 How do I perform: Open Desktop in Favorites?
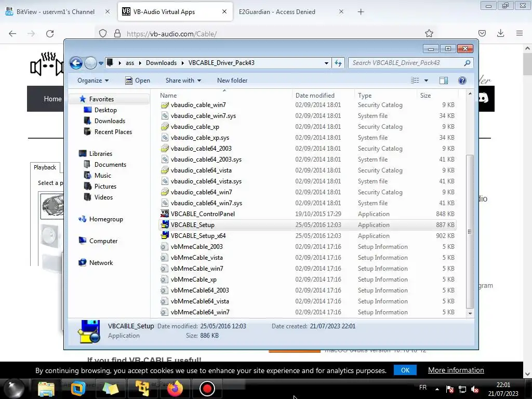click(x=105, y=110)
